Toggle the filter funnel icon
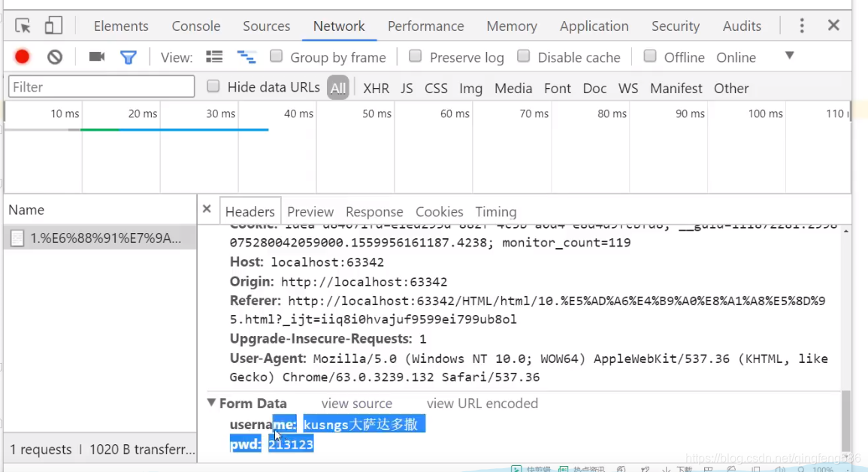 click(129, 57)
